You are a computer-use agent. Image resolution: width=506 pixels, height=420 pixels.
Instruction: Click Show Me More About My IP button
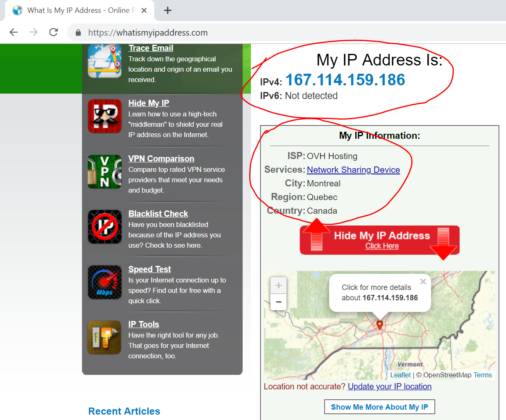click(380, 407)
